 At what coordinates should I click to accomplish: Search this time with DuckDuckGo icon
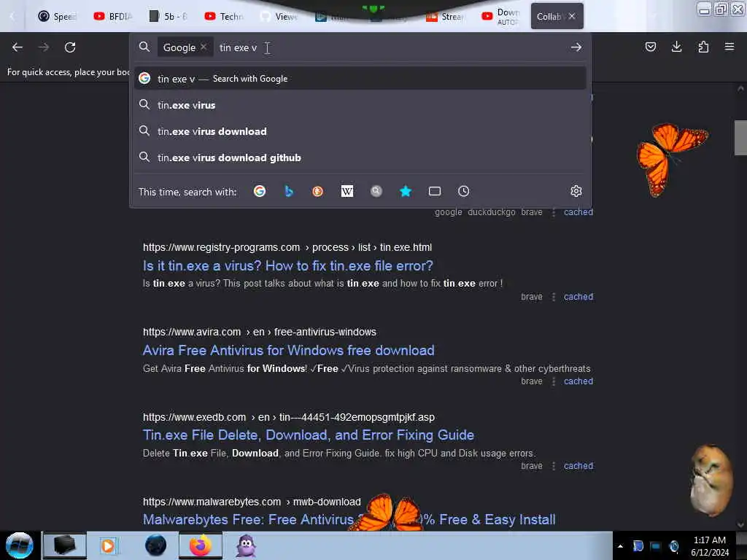click(x=318, y=192)
